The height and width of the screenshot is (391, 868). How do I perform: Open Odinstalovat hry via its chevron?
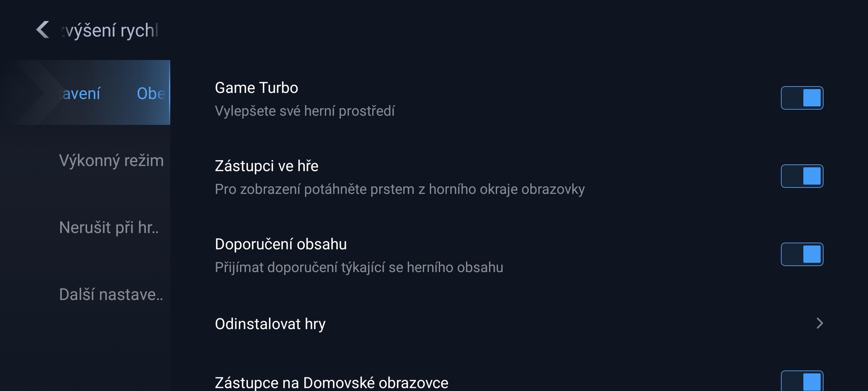(819, 323)
